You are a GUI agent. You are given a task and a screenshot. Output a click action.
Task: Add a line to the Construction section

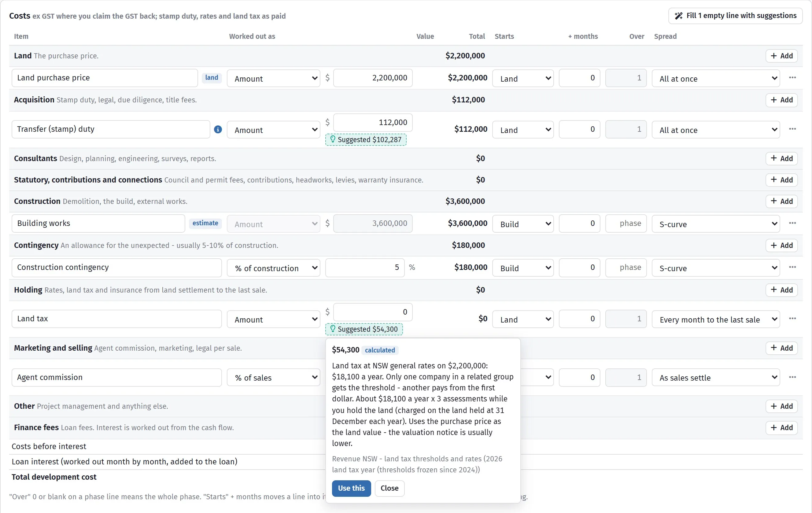coord(781,201)
